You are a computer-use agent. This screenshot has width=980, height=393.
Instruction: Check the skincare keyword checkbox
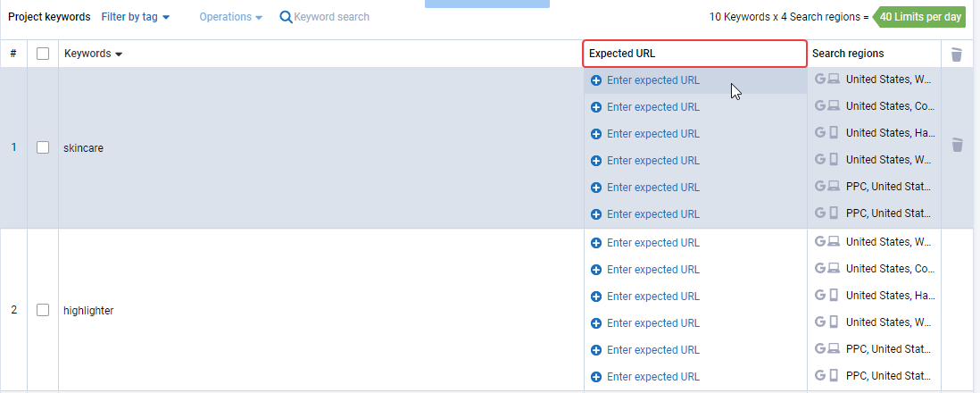[43, 147]
